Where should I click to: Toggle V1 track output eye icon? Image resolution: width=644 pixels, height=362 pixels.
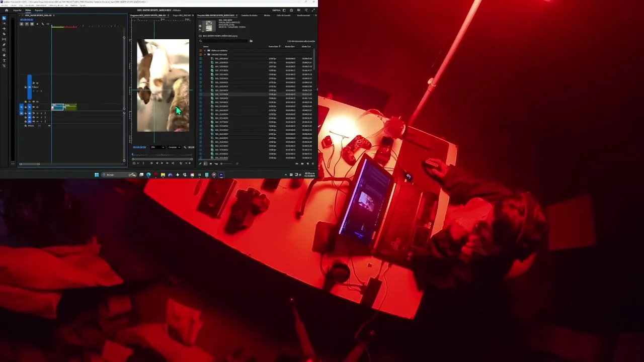tap(37, 107)
